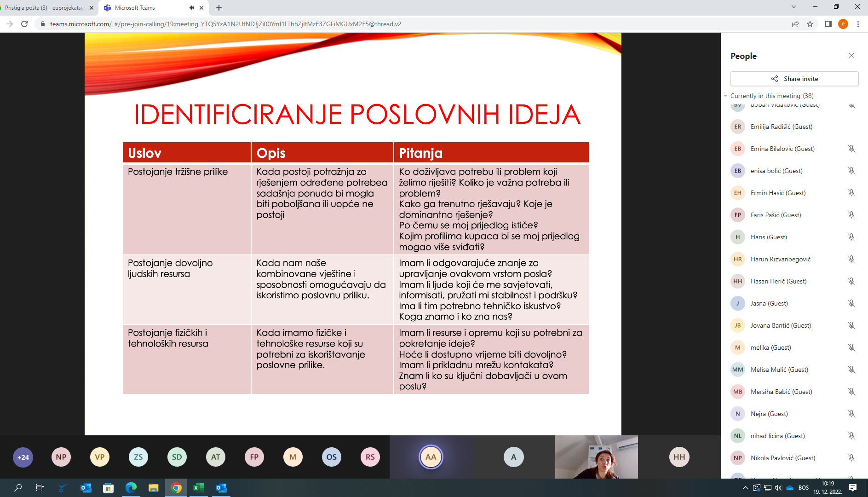Select nihad licina (Guest) participant name
This screenshot has height=497, width=868.
[777, 436]
